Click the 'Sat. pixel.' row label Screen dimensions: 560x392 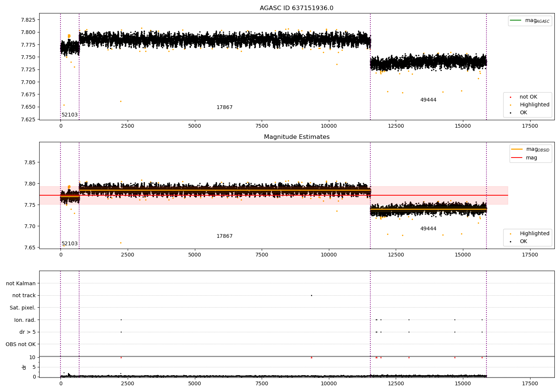pyautogui.click(x=23, y=308)
